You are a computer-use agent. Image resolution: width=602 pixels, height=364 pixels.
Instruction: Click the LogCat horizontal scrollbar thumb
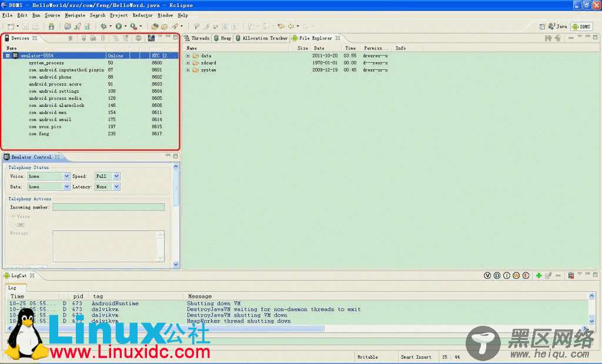pyautogui.click(x=169, y=328)
